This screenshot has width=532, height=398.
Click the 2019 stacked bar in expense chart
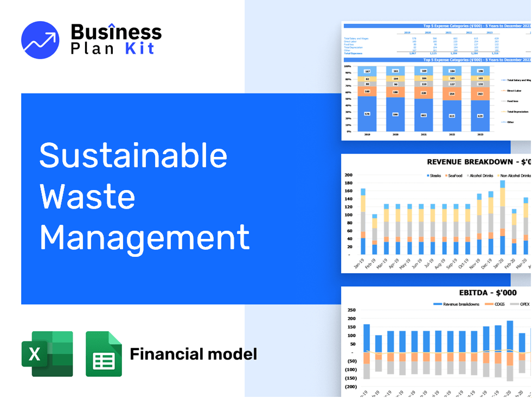click(367, 99)
